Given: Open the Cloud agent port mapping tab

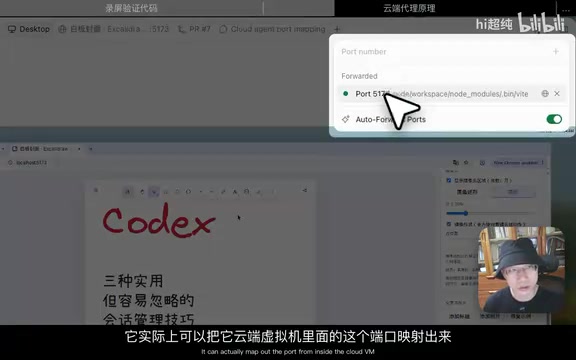Looking at the screenshot, I should (x=273, y=29).
